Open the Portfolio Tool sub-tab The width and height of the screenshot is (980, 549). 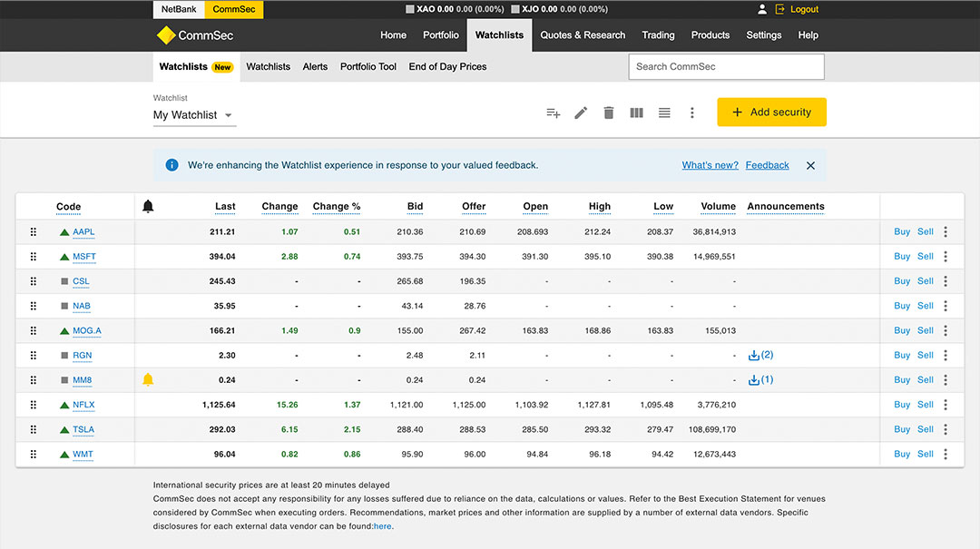[x=368, y=66]
